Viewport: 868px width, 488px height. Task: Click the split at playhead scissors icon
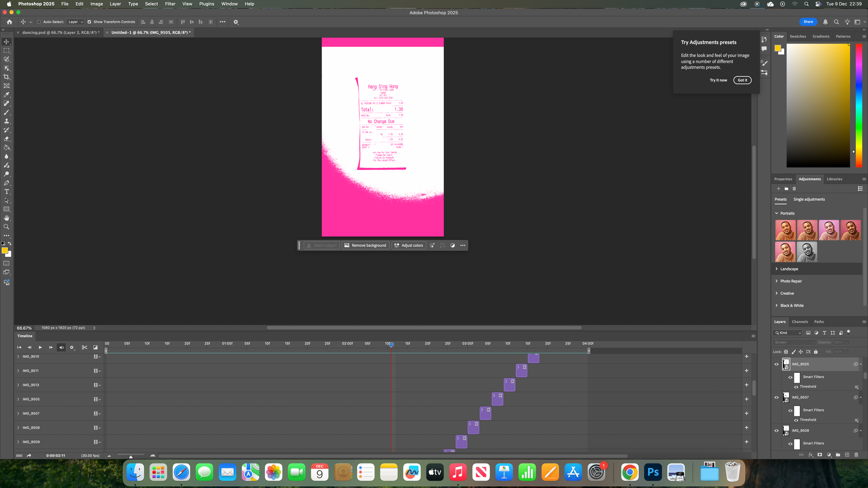(85, 347)
